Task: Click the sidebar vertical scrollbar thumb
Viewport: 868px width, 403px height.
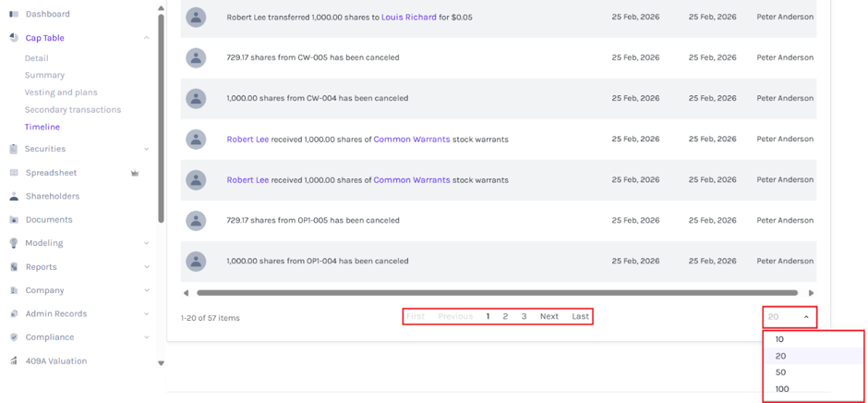Action: 161,118
